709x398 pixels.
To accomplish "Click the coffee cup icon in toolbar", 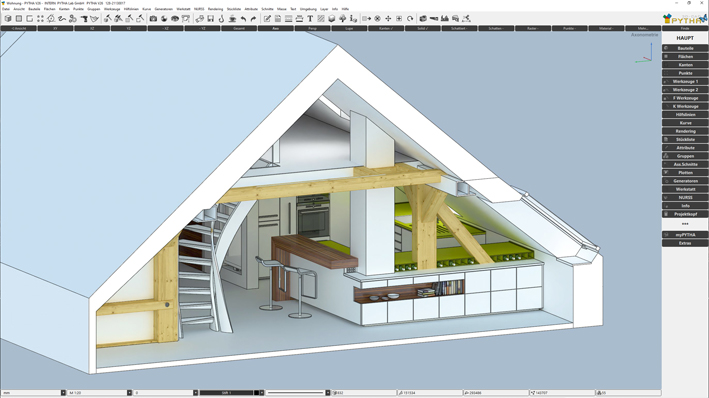I will tap(232, 19).
